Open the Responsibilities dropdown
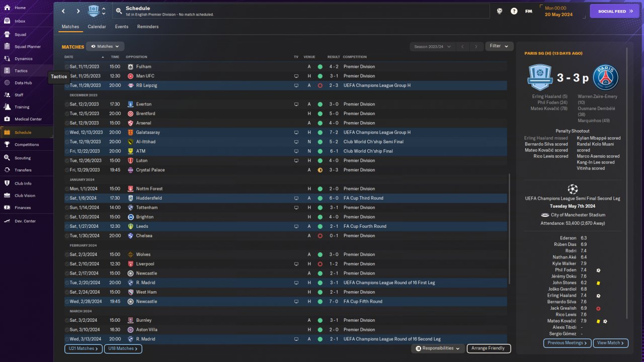The image size is (644, 362). (437, 348)
